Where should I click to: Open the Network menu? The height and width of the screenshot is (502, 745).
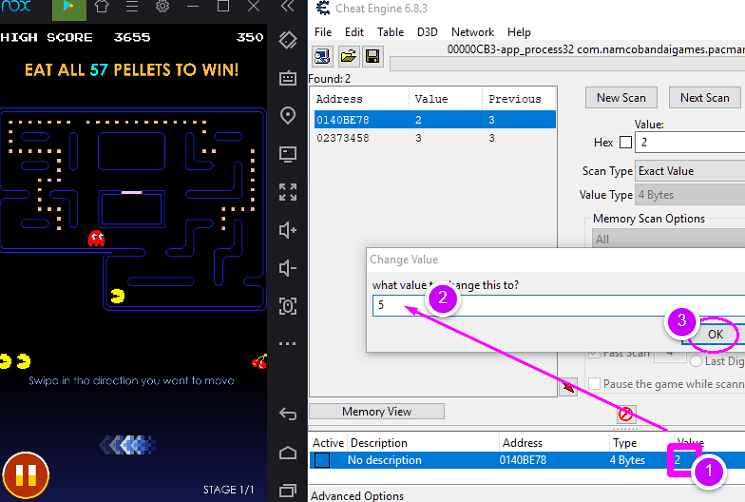[472, 32]
